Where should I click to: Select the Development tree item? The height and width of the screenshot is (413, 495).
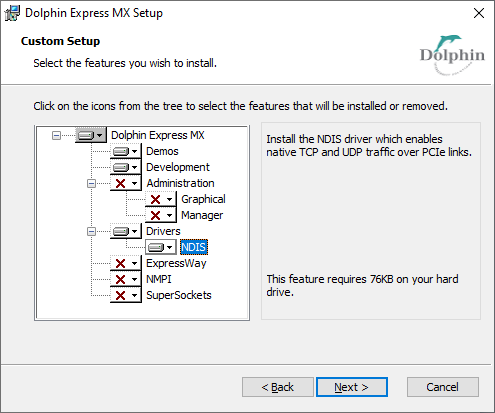[x=178, y=167]
